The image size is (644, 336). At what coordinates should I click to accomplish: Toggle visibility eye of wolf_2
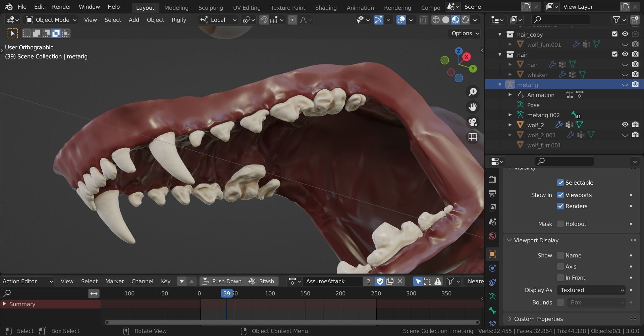(625, 125)
